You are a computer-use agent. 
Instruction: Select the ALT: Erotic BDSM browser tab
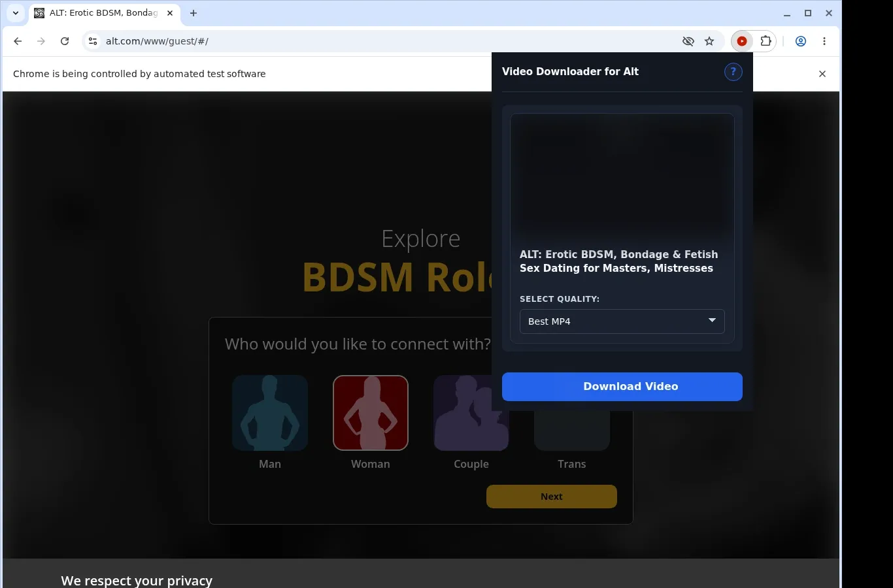pos(105,13)
